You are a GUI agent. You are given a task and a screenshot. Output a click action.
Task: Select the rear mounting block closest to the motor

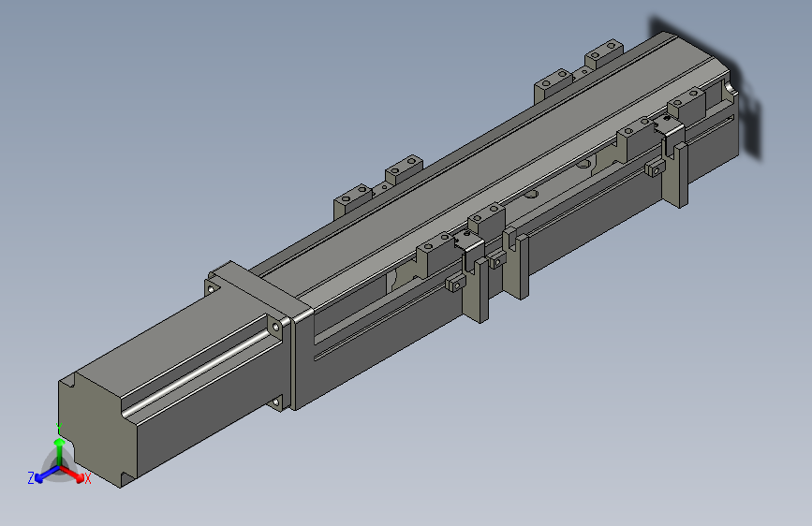point(354,200)
